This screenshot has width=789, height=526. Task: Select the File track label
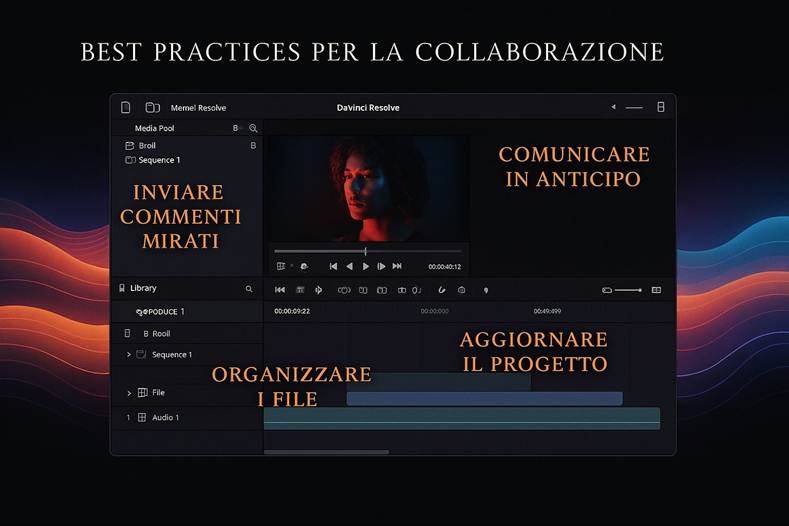(x=159, y=392)
